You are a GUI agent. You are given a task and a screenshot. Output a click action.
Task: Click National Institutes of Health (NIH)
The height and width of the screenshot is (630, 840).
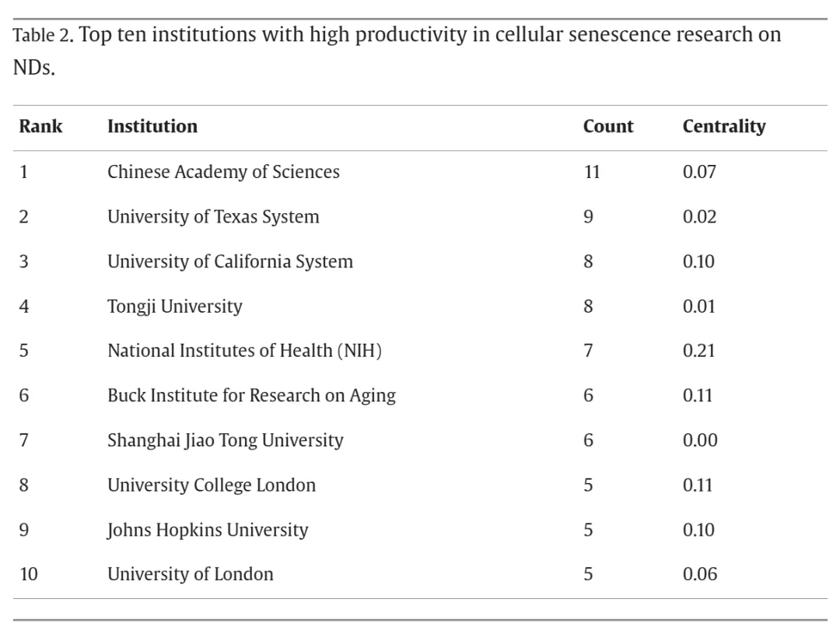coord(244,351)
